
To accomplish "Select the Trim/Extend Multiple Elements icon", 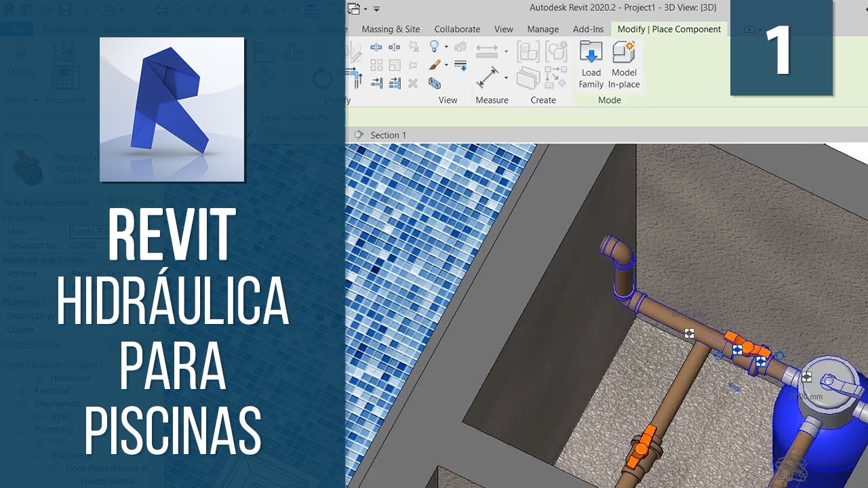I will point(395,83).
